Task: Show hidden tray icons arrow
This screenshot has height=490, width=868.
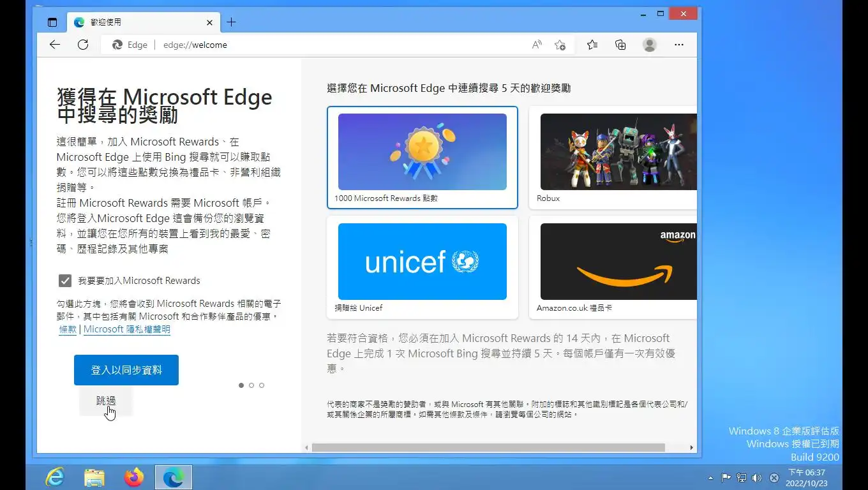Action: 711,478
